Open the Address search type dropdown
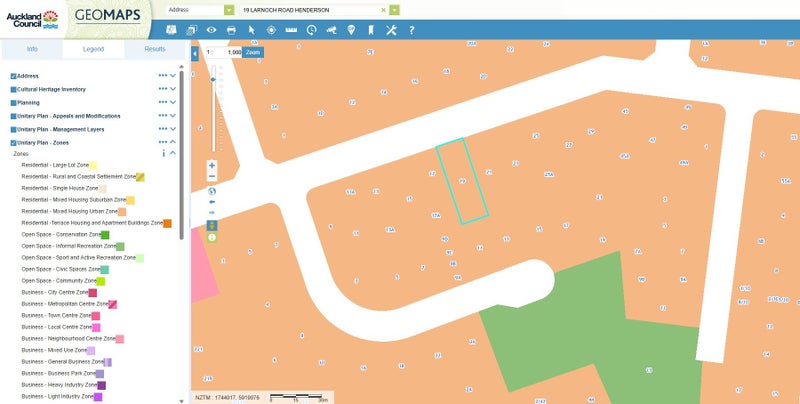 tap(230, 10)
